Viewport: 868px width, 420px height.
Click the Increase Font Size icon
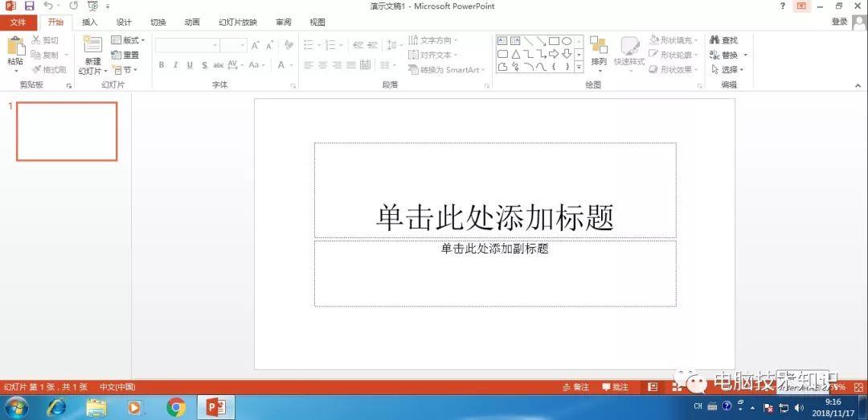click(x=256, y=45)
